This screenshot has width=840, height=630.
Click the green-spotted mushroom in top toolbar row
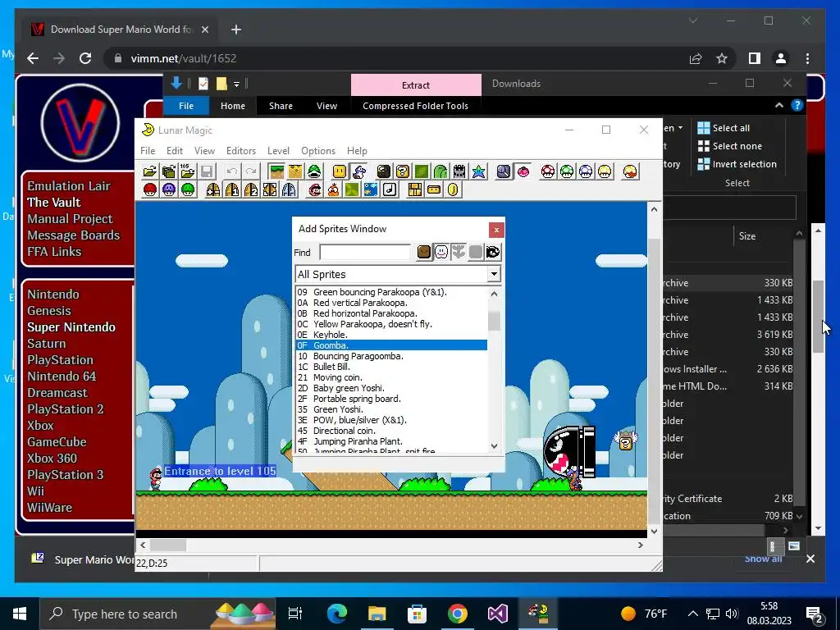click(x=567, y=171)
